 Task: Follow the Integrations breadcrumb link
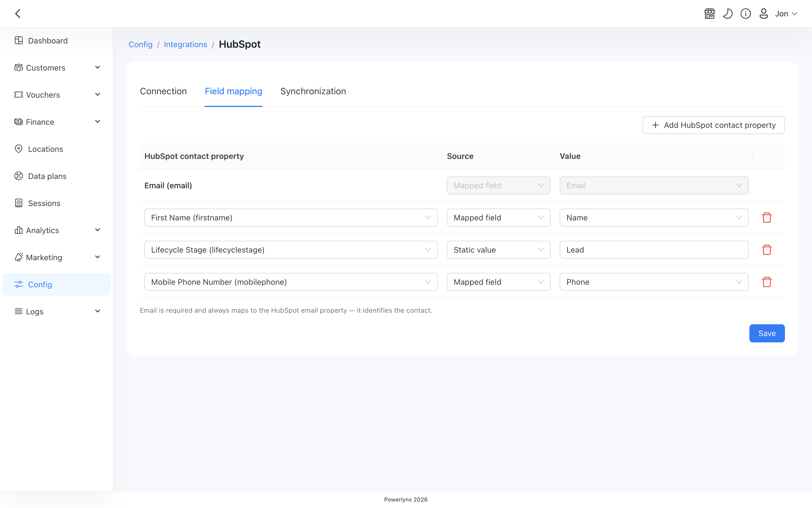(186, 44)
